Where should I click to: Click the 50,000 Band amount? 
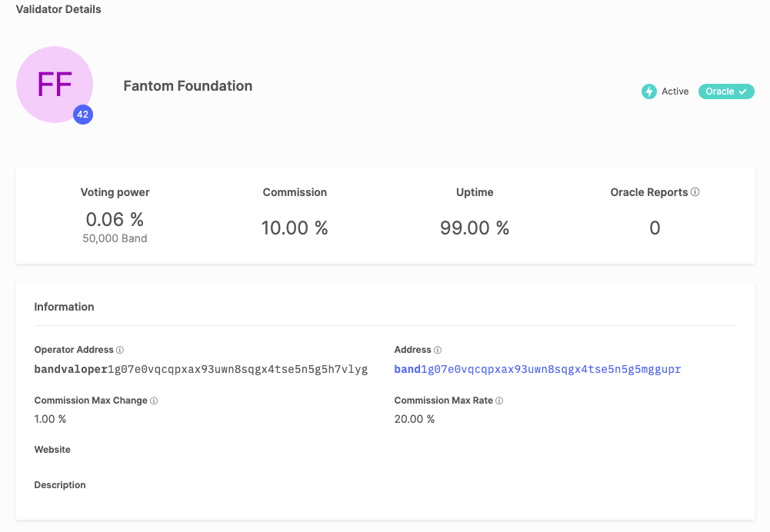click(115, 238)
